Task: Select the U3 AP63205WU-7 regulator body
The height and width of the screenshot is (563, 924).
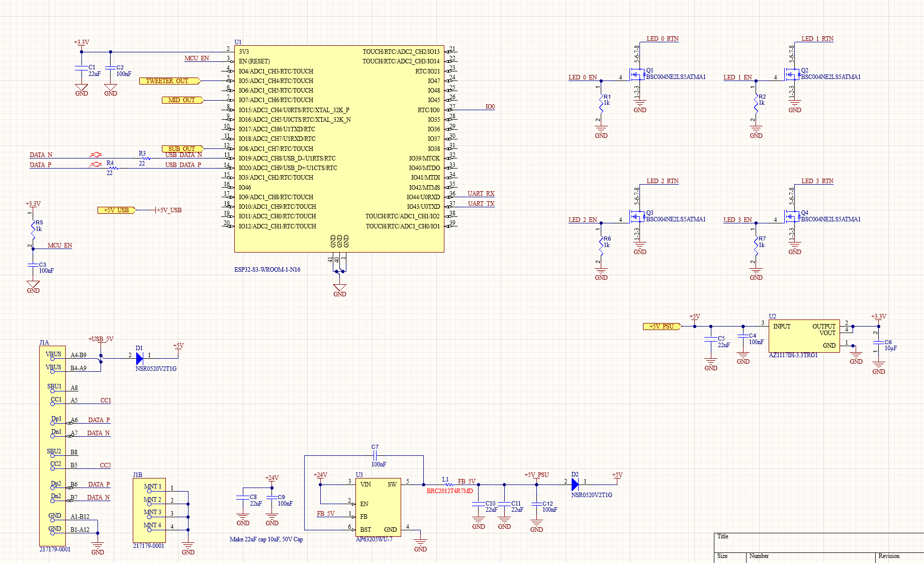Action: (x=378, y=507)
